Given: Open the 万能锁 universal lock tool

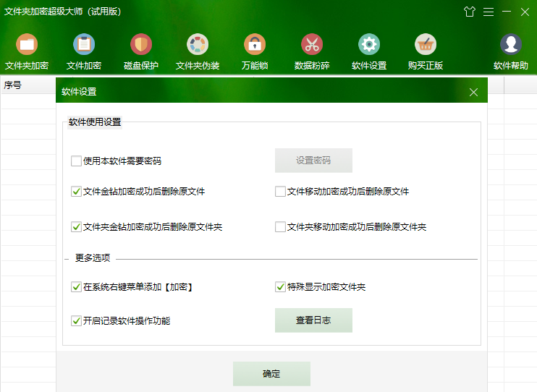Looking at the screenshot, I should (x=255, y=45).
